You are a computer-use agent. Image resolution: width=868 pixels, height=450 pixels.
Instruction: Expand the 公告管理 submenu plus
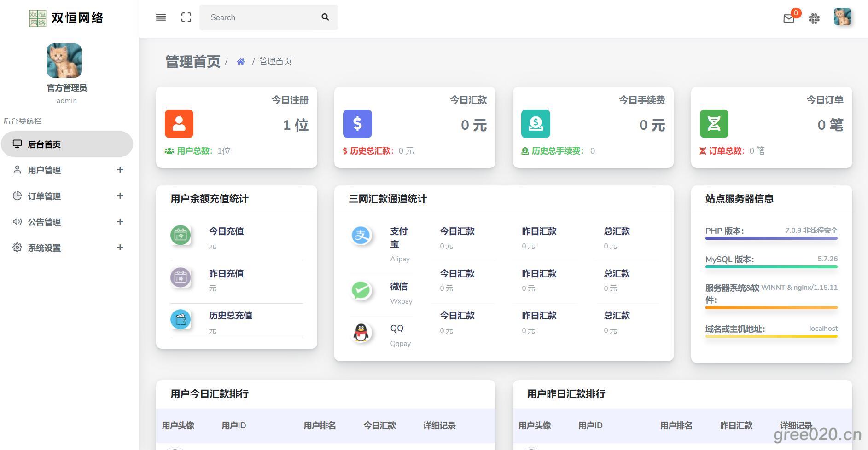(x=120, y=222)
